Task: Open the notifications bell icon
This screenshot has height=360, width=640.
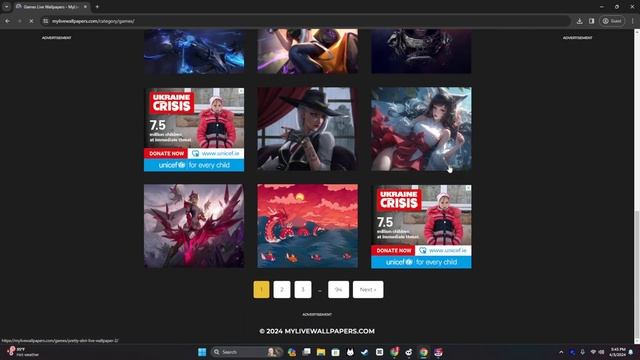Action: (631, 352)
